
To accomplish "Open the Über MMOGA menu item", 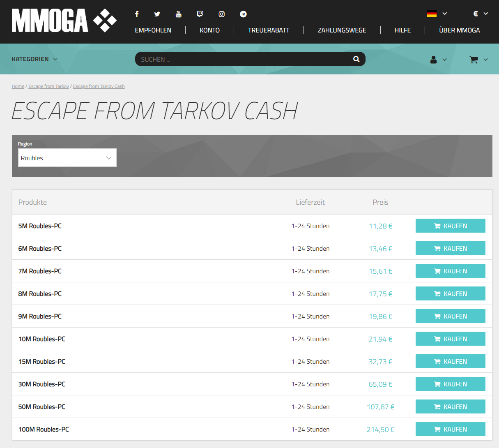I will coord(459,30).
